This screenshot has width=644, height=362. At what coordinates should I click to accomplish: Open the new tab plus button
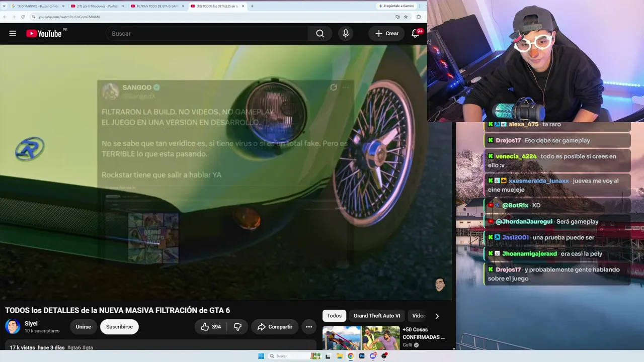coord(252,6)
